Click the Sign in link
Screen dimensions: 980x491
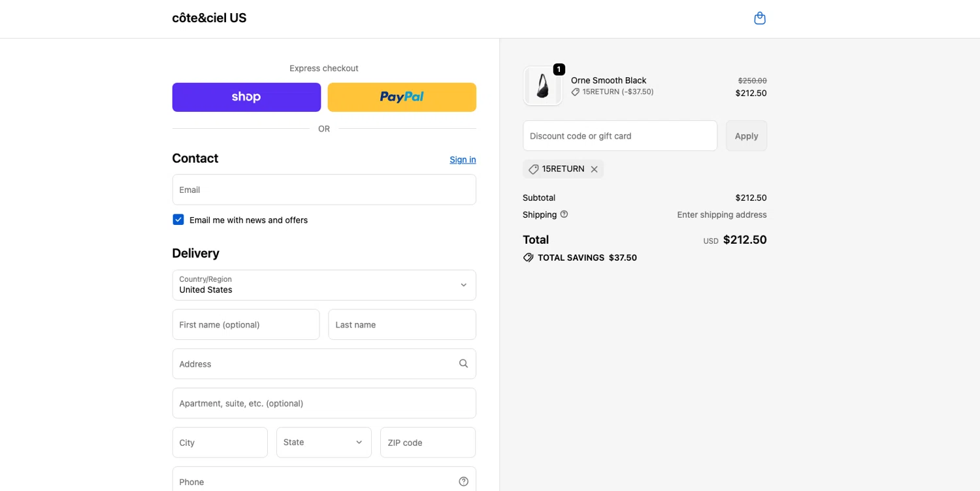tap(463, 160)
